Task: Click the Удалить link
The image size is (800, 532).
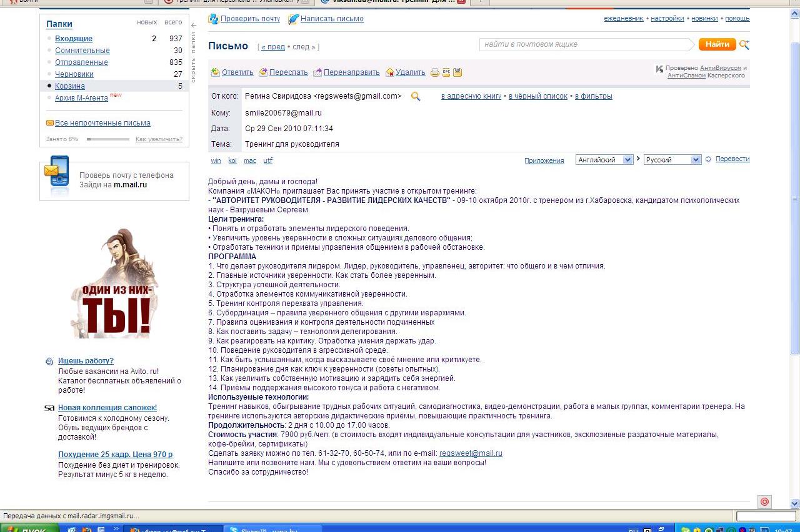Action: [x=411, y=72]
